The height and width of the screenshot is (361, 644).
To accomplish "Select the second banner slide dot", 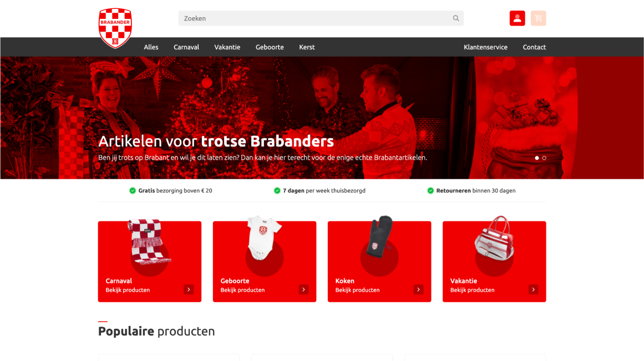I will tap(544, 157).
